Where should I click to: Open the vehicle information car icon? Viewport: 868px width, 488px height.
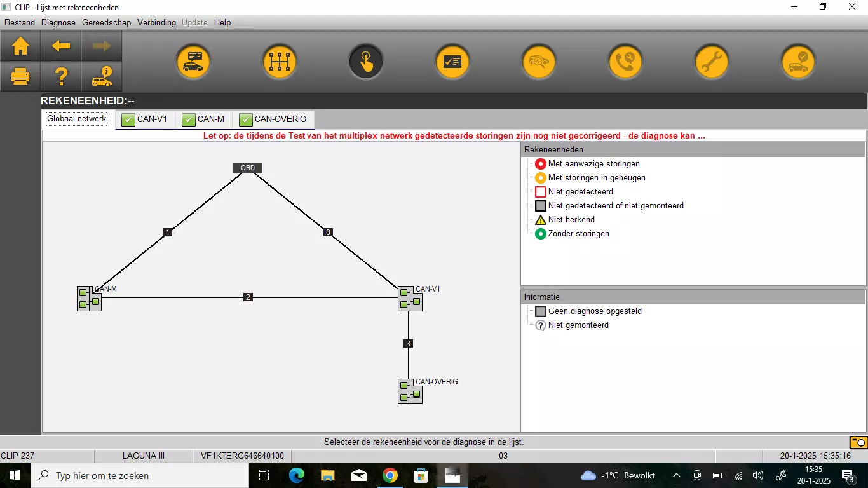tap(102, 77)
